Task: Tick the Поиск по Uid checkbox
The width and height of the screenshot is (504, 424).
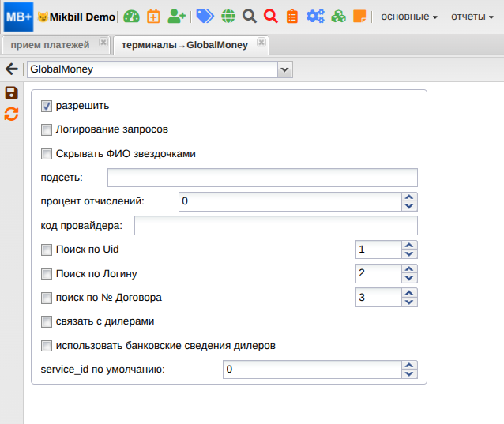Action: (x=47, y=250)
